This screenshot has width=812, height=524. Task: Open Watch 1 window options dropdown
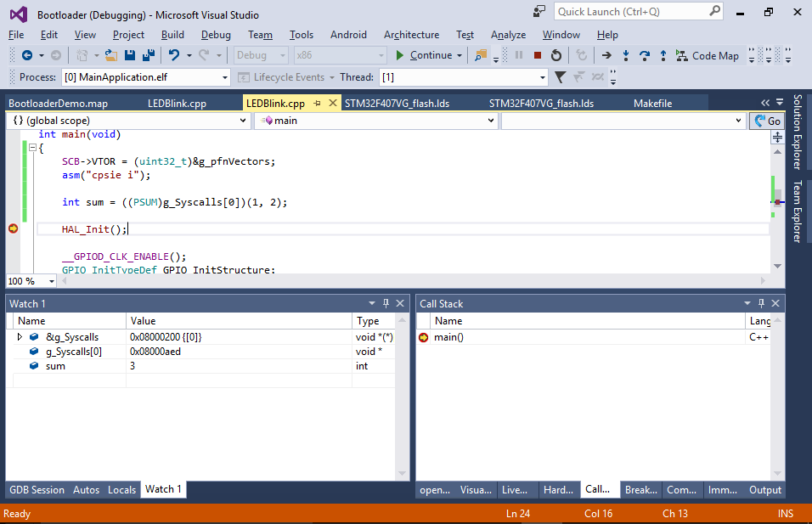372,303
